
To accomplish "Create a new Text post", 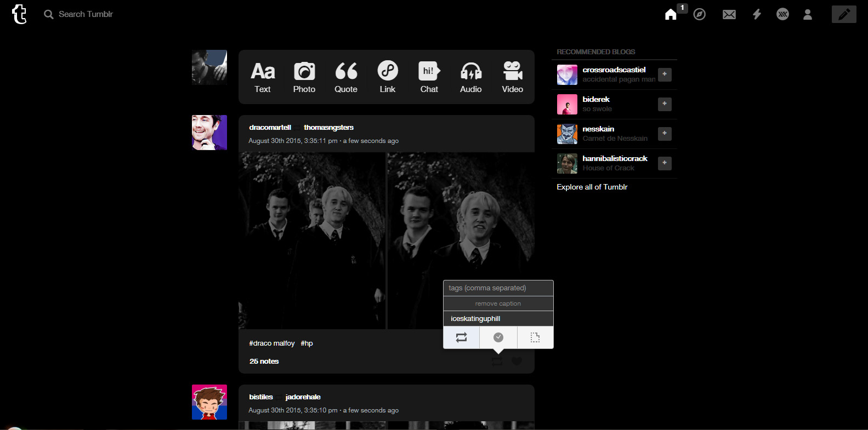I will [x=263, y=77].
